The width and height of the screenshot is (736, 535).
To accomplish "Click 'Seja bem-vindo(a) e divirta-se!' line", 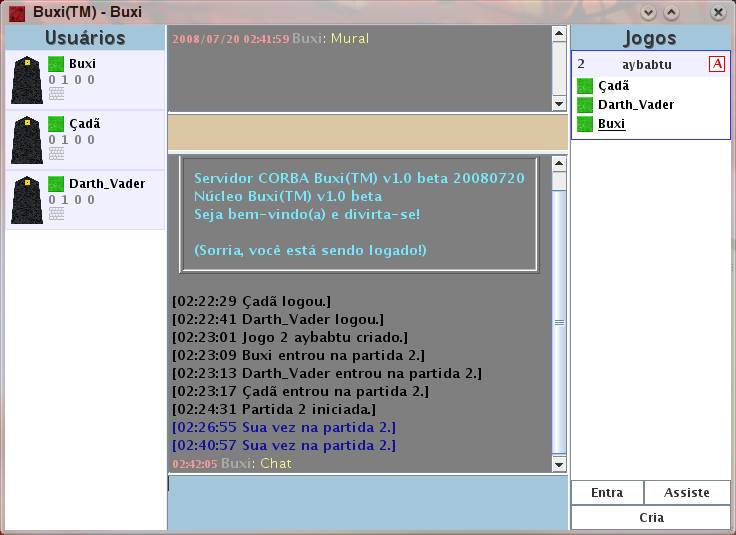I will coord(307,214).
